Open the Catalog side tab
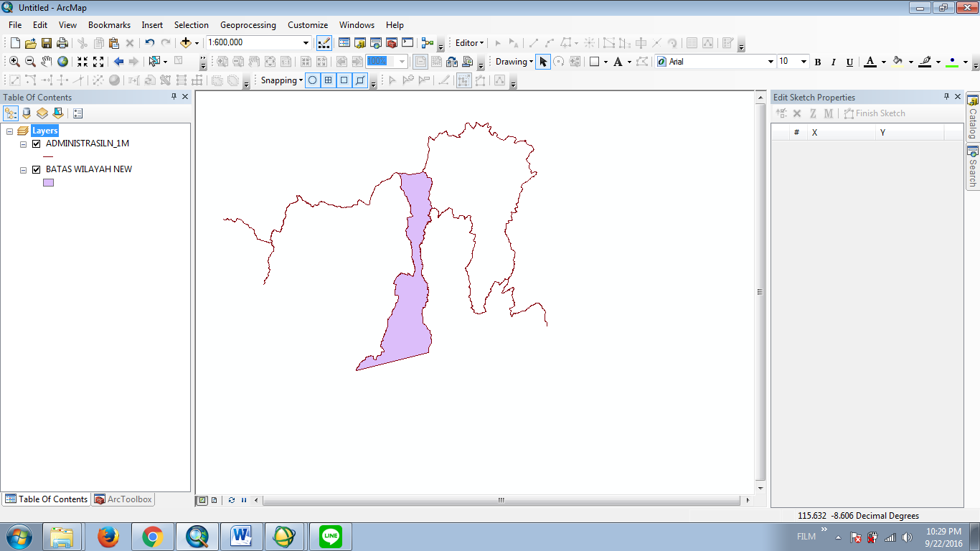Screen dimensions: 980x551 [x=973, y=117]
